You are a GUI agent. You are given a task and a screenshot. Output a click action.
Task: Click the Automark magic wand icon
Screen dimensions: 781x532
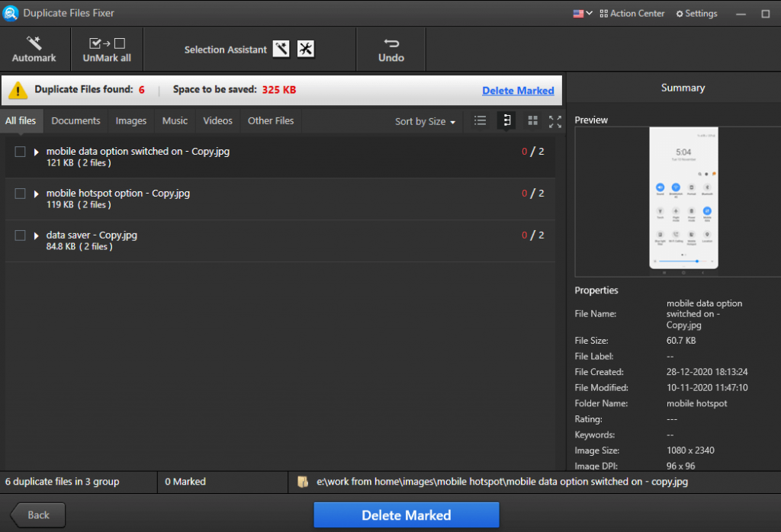[34, 43]
